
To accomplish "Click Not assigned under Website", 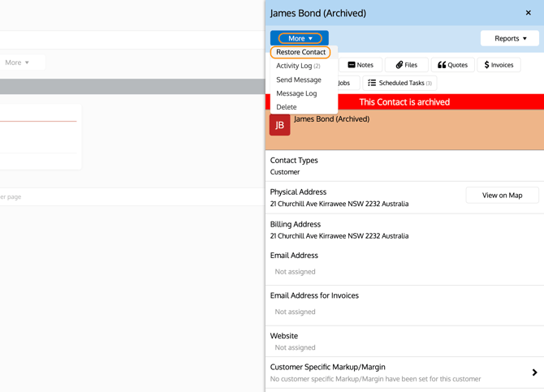I will click(x=295, y=347).
